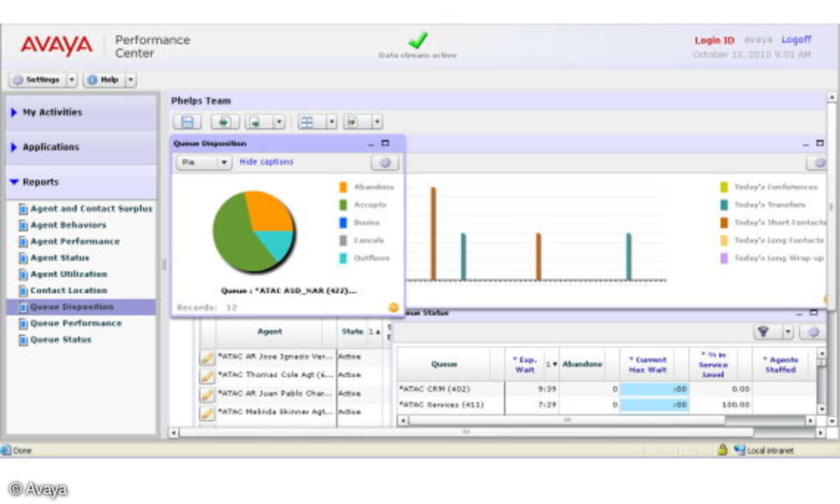Open the dropdown arrow beside the filter funnel
The width and height of the screenshot is (840, 504).
(787, 332)
